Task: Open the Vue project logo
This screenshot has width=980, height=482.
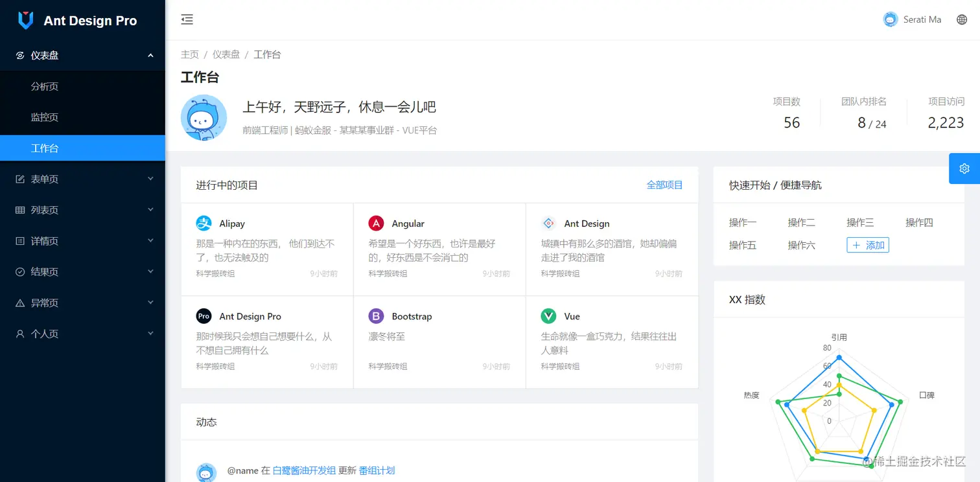Action: click(548, 316)
